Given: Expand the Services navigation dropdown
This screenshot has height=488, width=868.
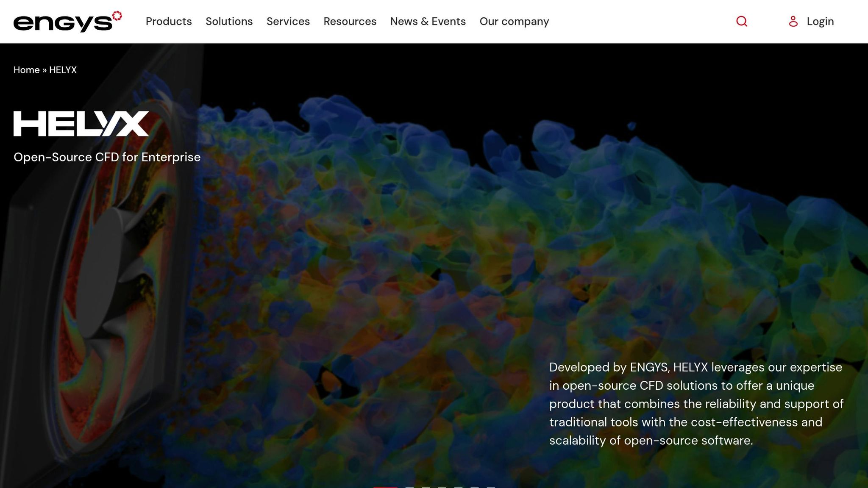Looking at the screenshot, I should pos(288,21).
